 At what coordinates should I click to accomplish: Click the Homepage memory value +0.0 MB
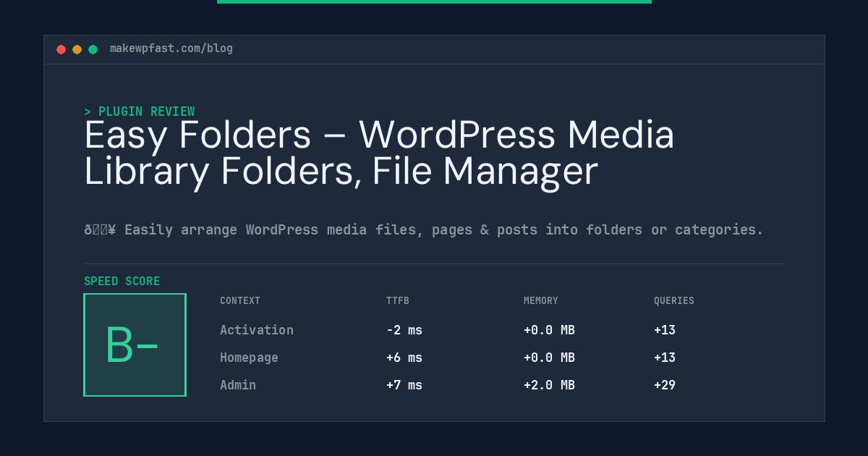pos(549,358)
